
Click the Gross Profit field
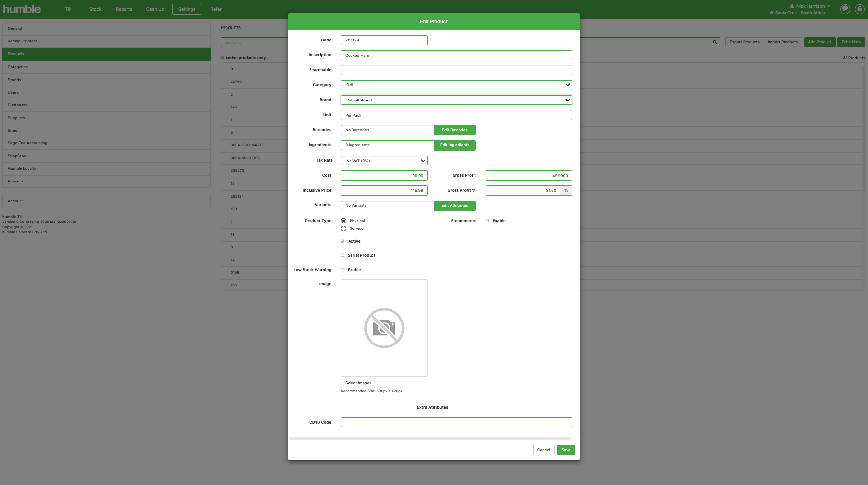coord(529,176)
